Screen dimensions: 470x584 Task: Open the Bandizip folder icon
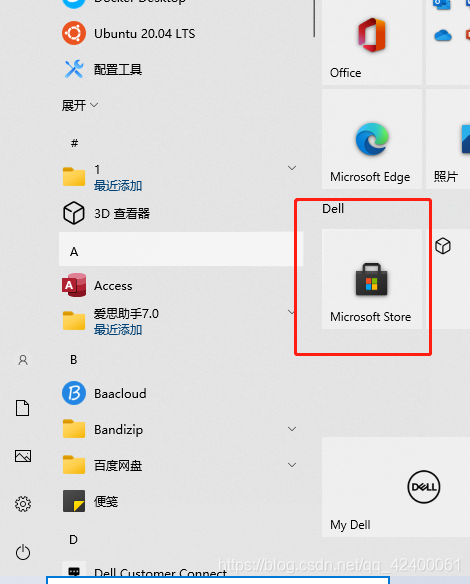click(x=74, y=429)
